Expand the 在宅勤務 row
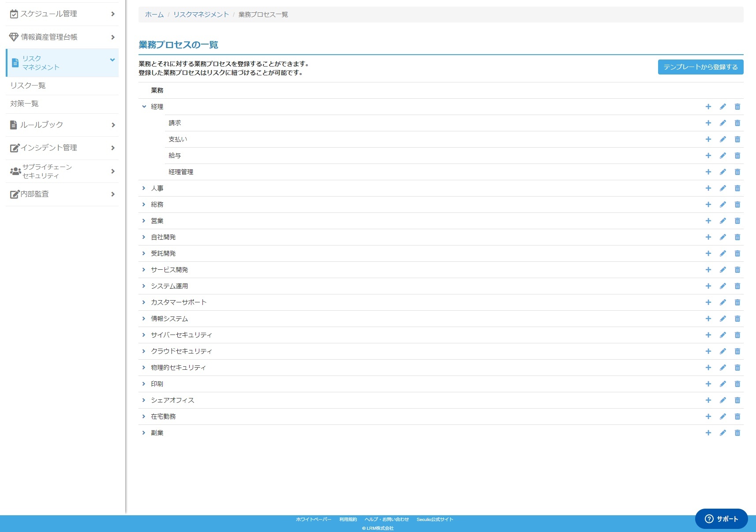Image resolution: width=756 pixels, height=532 pixels. 144,417
